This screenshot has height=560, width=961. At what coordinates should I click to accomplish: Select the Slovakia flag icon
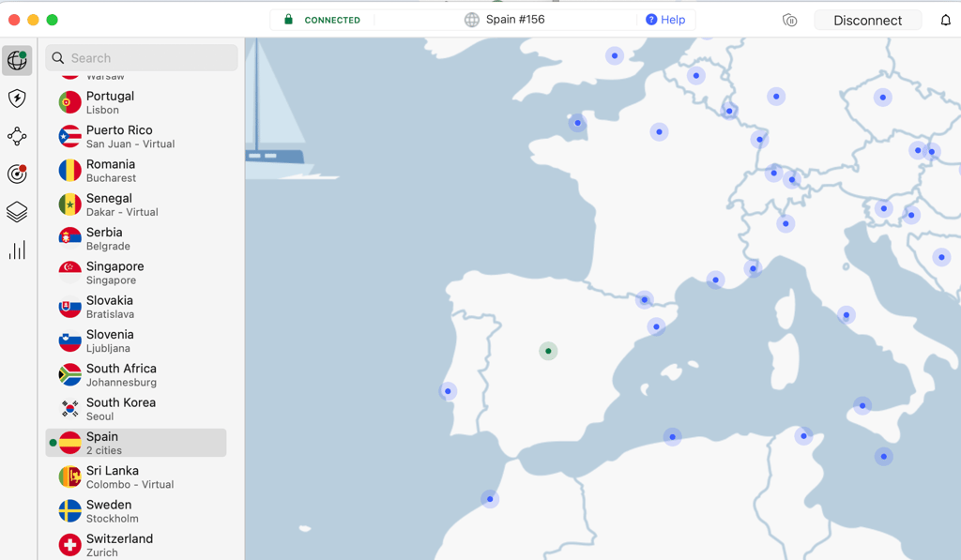69,307
